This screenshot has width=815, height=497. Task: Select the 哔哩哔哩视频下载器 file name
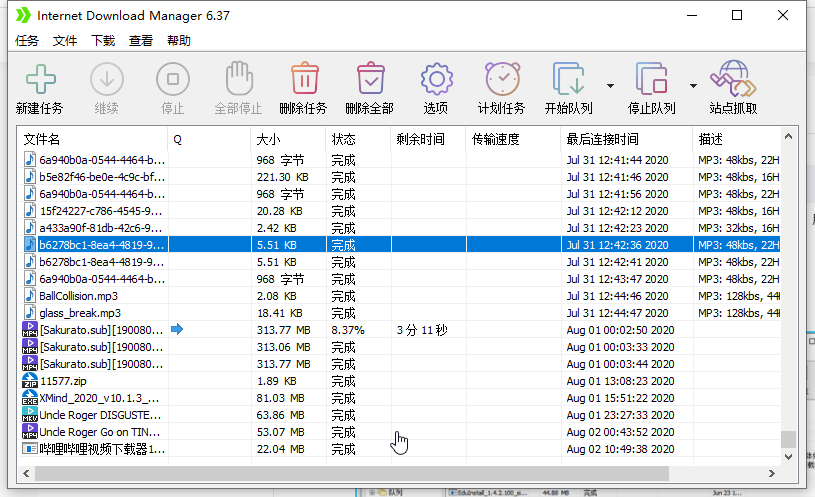click(x=102, y=449)
